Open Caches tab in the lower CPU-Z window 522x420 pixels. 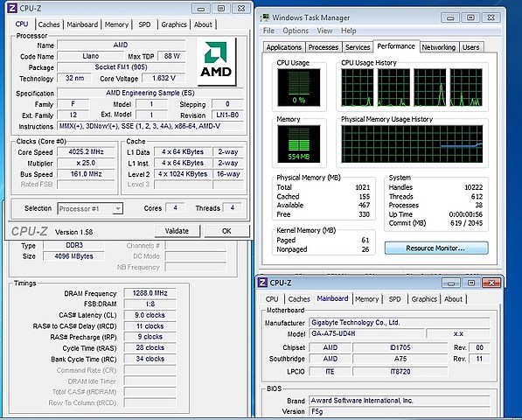[x=299, y=298]
